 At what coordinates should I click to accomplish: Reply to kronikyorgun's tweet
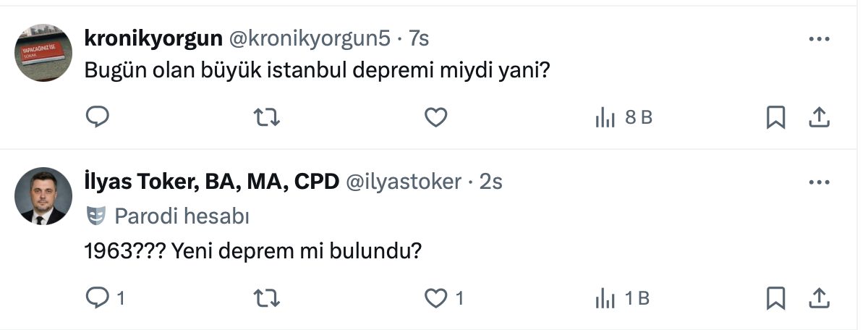98,117
